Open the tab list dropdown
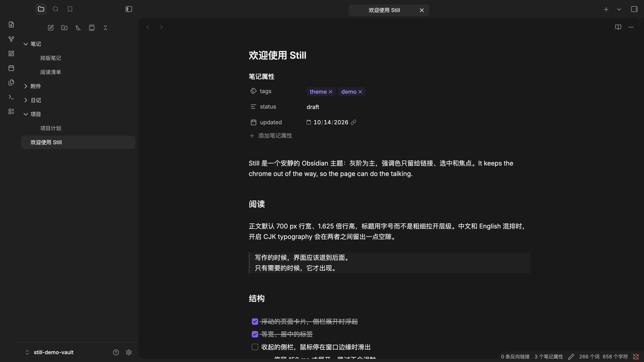 pos(619,9)
